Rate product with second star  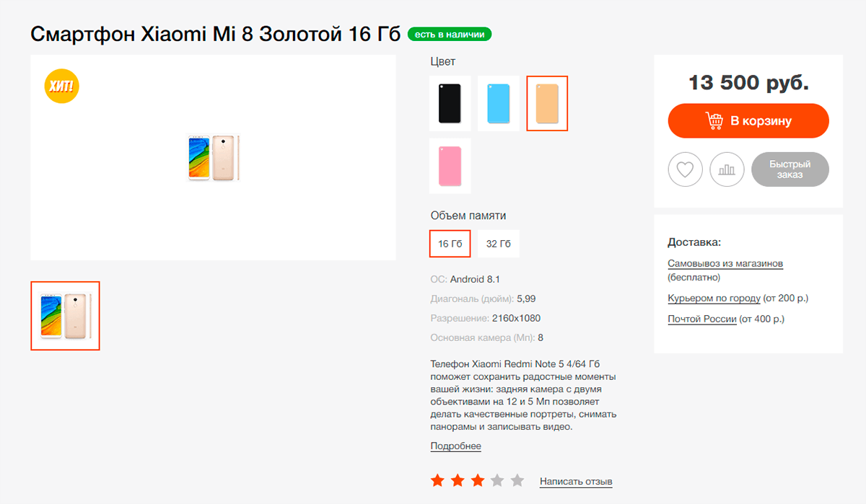pyautogui.click(x=458, y=480)
